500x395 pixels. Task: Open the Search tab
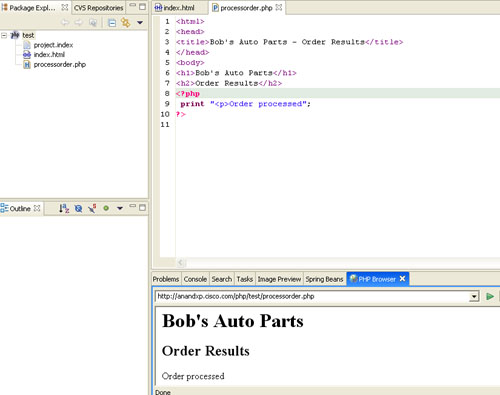pos(222,279)
